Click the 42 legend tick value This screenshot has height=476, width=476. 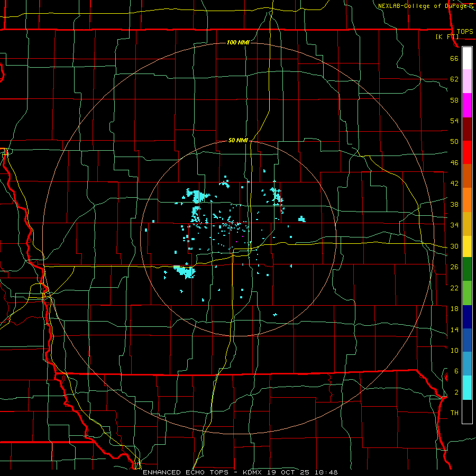[x=454, y=184]
